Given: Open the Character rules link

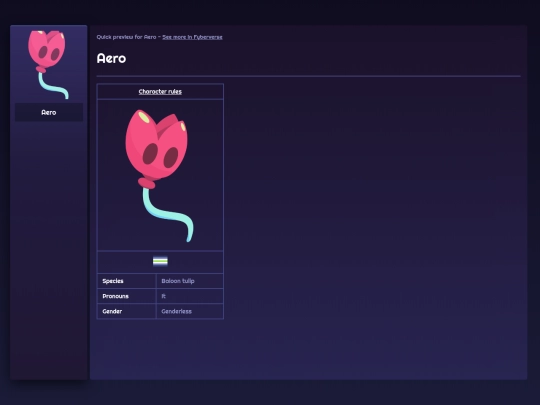Looking at the screenshot, I should (160, 92).
